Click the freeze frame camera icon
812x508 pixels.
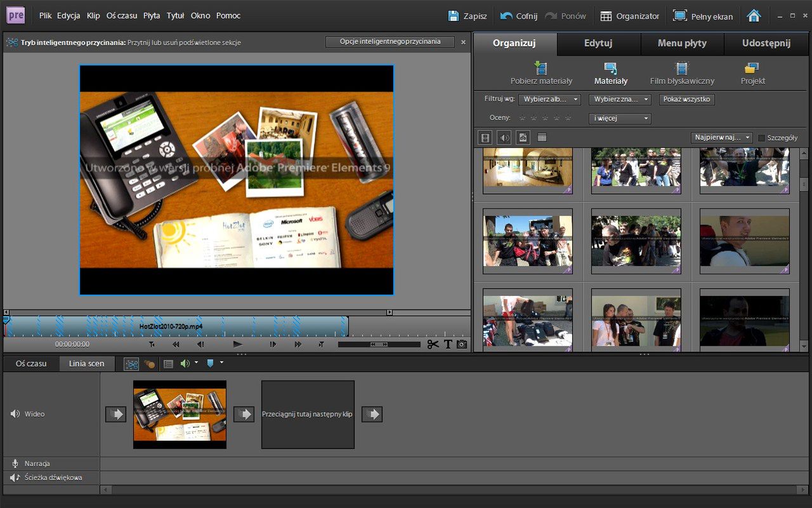coord(462,344)
